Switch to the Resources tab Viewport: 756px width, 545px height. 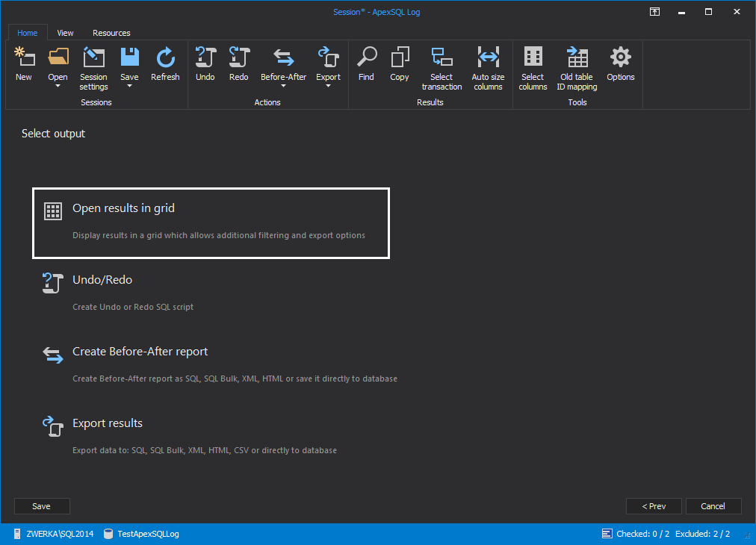(x=111, y=33)
